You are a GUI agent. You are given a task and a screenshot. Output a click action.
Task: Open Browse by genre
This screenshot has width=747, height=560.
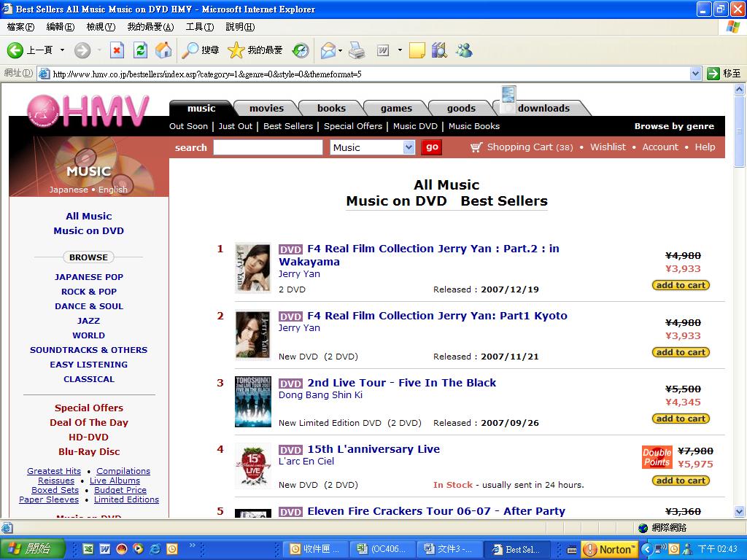point(674,126)
